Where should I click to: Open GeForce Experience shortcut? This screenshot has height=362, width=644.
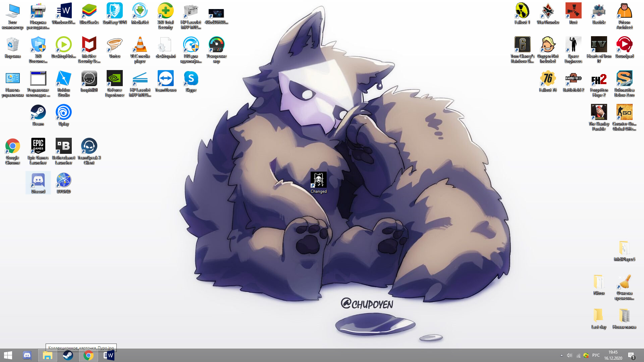114,83
